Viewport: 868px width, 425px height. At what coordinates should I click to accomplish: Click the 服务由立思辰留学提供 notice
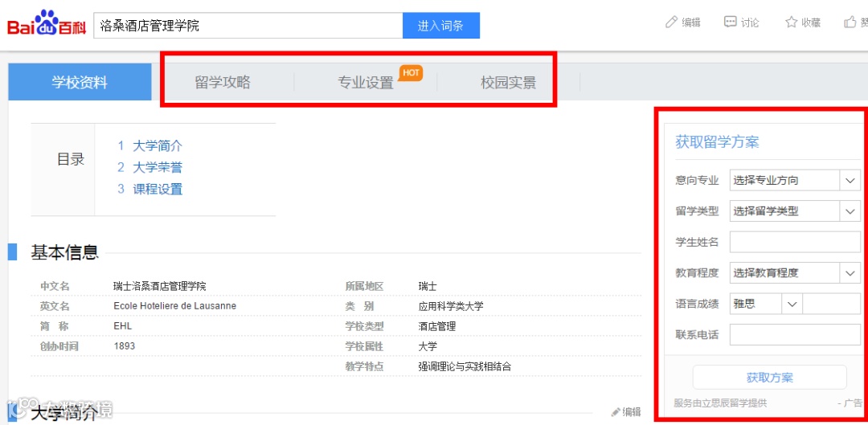pyautogui.click(x=720, y=403)
